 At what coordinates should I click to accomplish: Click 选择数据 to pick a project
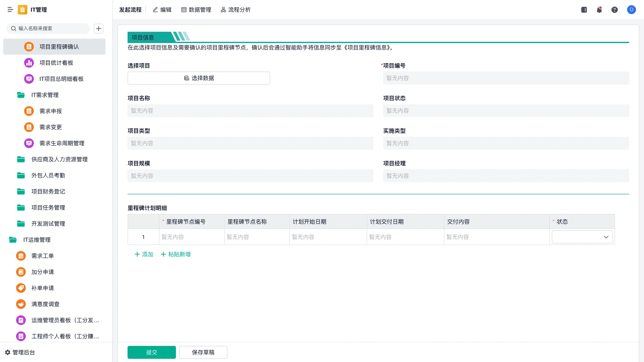tap(199, 78)
